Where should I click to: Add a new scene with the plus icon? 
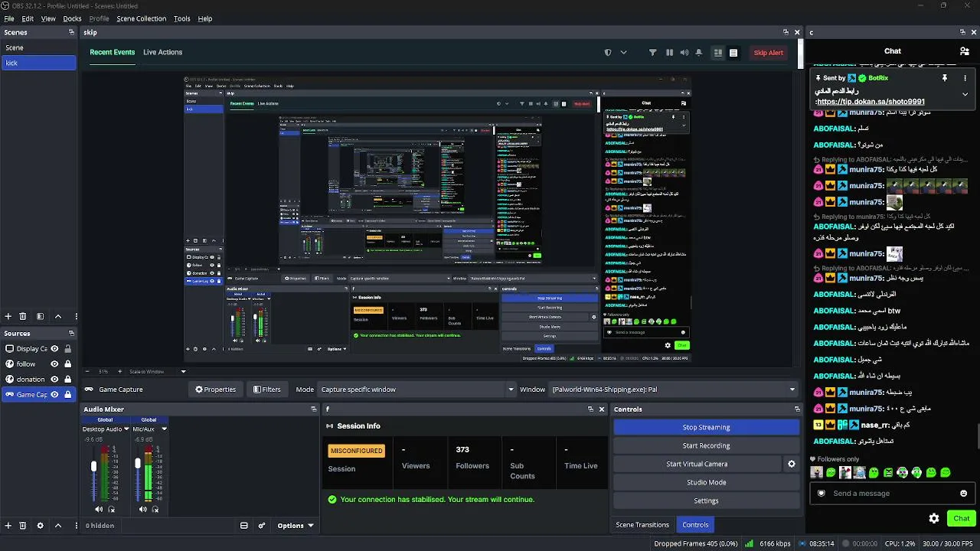point(8,316)
